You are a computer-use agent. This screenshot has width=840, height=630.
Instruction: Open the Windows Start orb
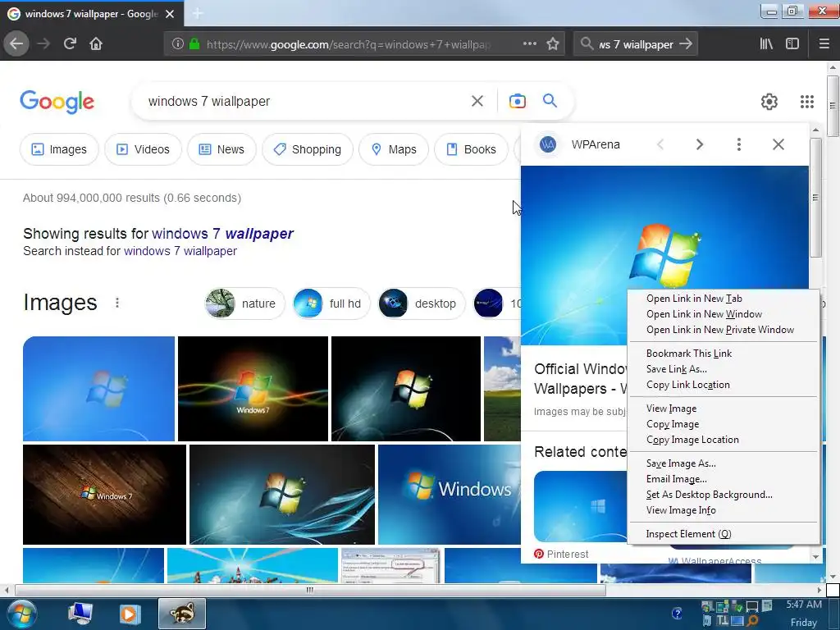tap(21, 614)
